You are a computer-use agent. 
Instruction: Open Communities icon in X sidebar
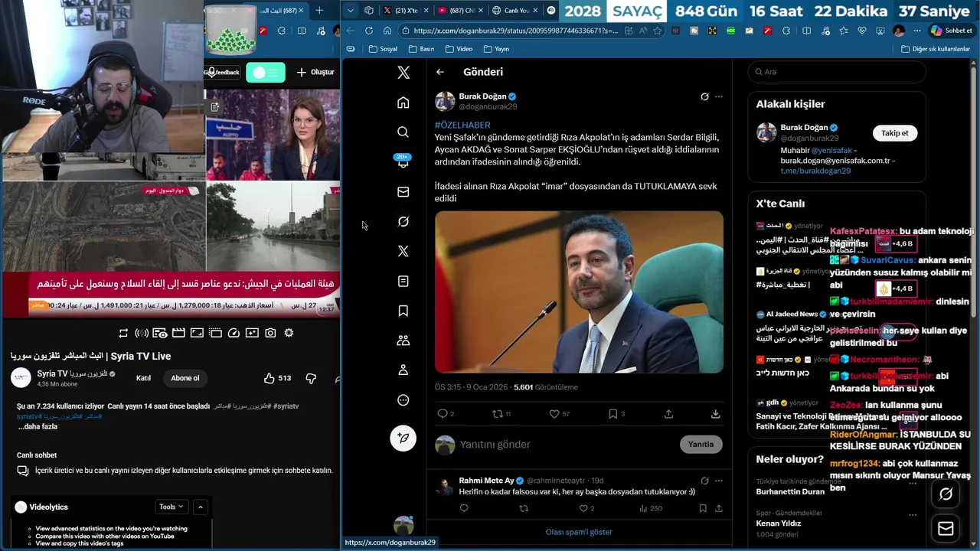(403, 341)
